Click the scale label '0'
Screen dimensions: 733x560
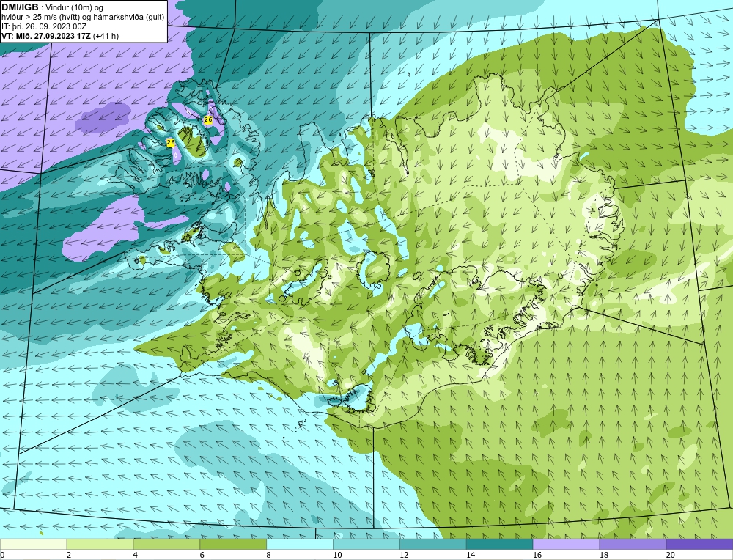(2, 555)
